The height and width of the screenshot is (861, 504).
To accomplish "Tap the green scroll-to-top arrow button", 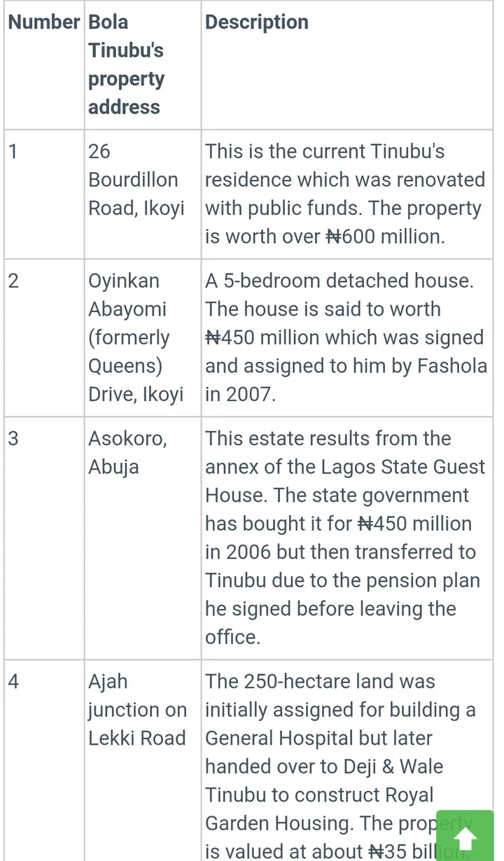I will click(464, 836).
